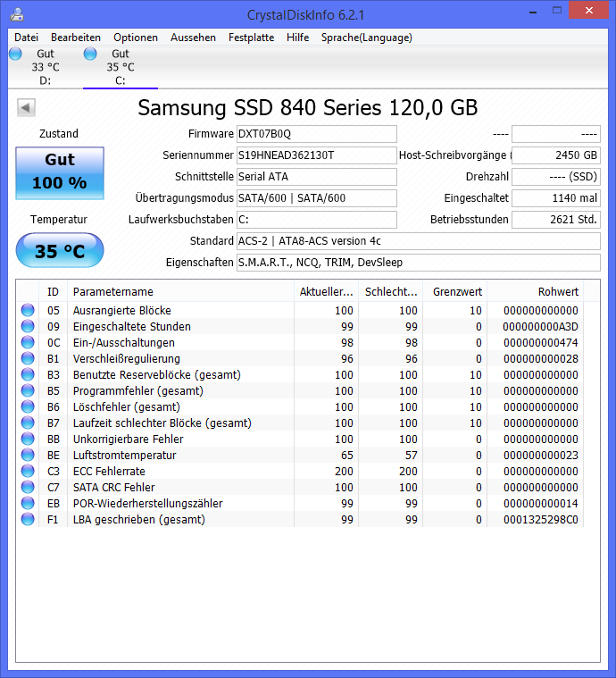The image size is (616, 678).
Task: Click status orb for Eingeschaltete Stunden
Action: [x=28, y=326]
